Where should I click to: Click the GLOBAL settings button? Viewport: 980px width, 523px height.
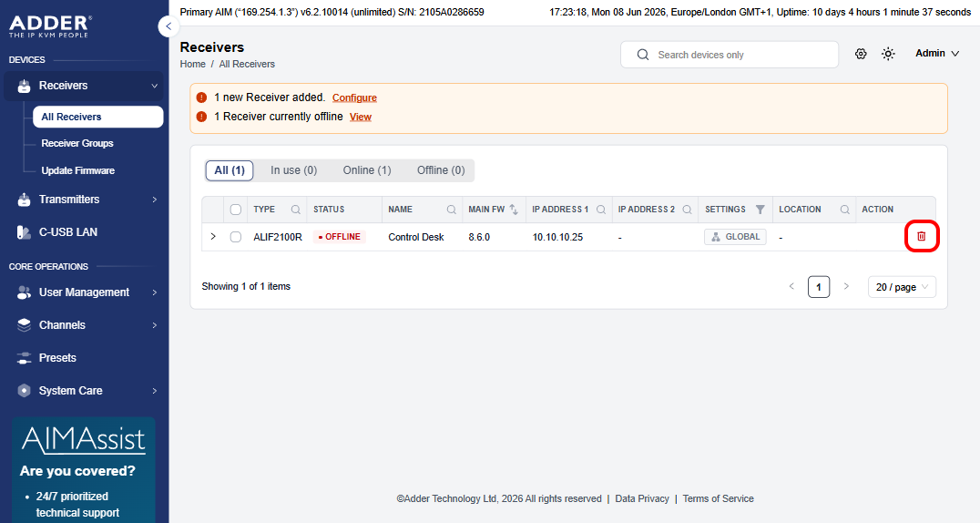(x=735, y=237)
